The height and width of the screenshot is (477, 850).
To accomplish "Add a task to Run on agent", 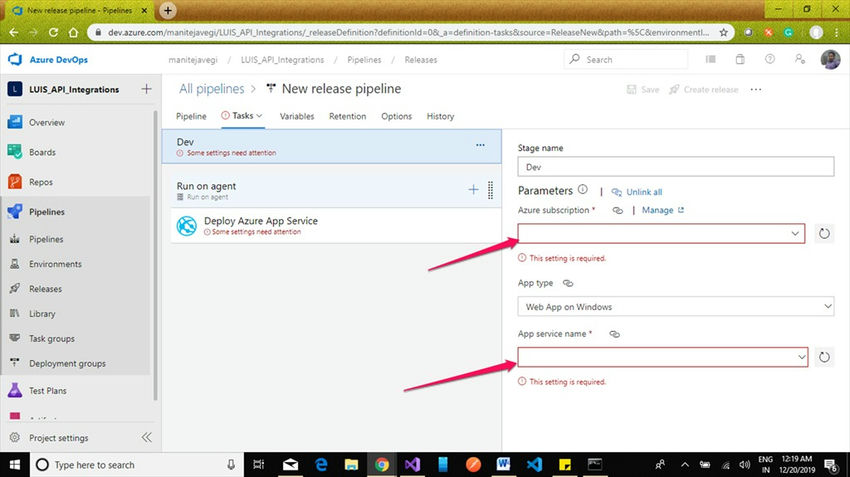I will (x=473, y=189).
